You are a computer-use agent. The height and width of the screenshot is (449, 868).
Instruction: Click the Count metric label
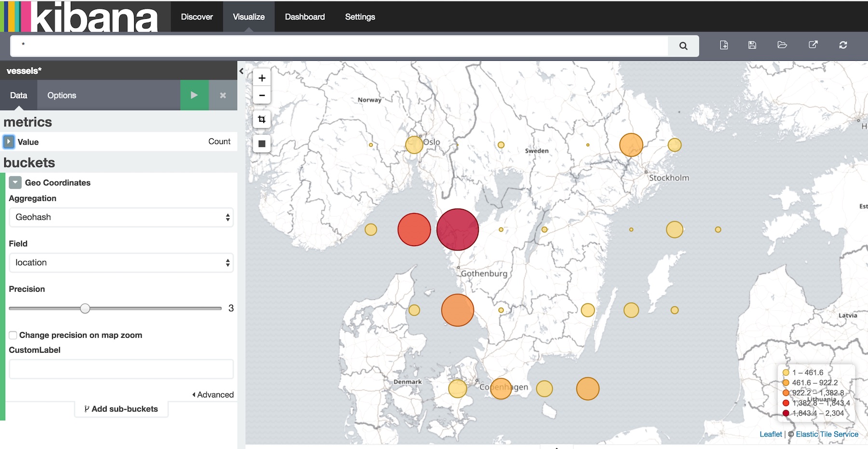point(219,141)
